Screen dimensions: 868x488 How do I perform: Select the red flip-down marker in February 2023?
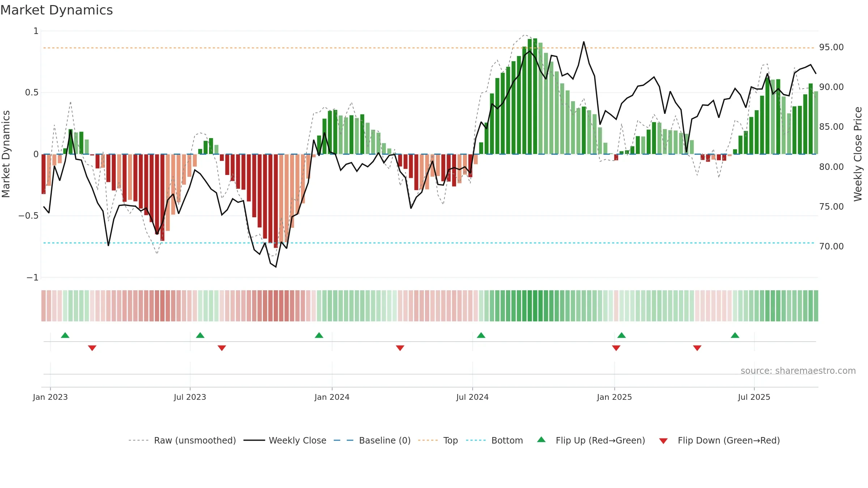click(92, 348)
